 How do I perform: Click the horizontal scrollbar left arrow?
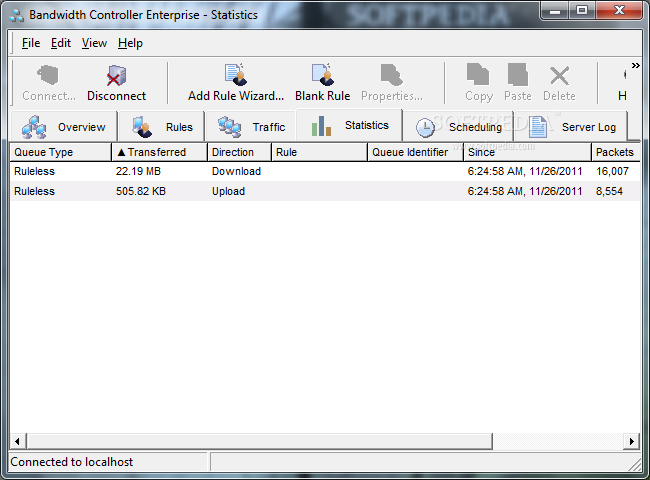click(x=17, y=441)
